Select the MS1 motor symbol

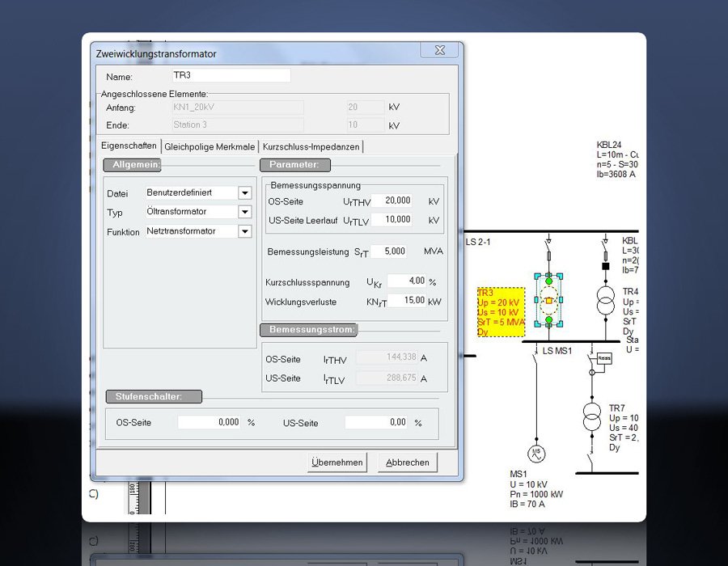(536, 454)
